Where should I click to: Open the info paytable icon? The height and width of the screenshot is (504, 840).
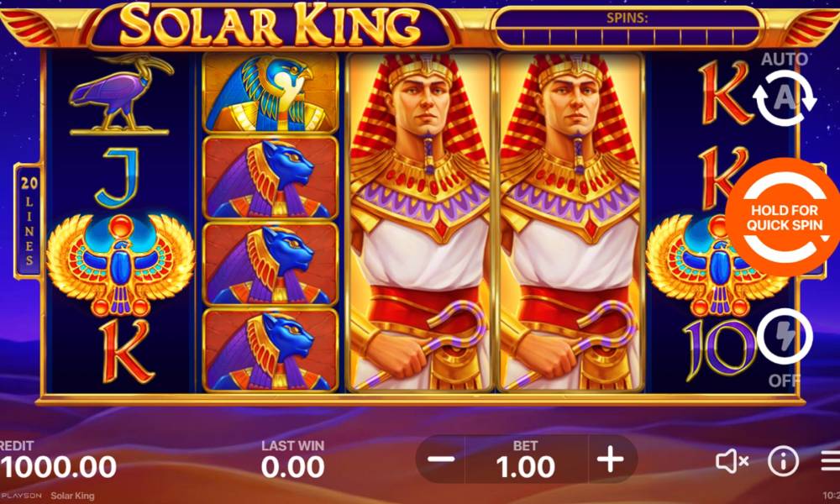783,461
